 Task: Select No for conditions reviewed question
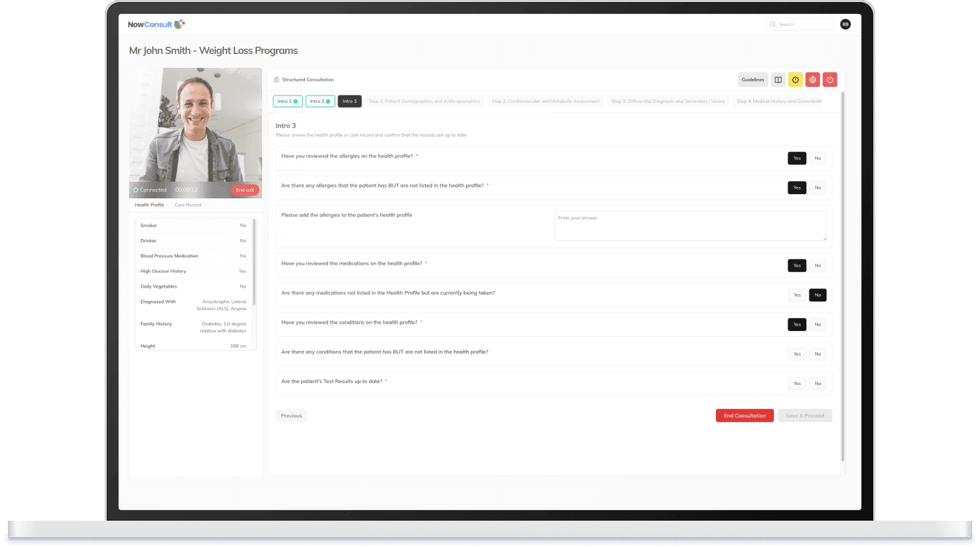coord(817,325)
